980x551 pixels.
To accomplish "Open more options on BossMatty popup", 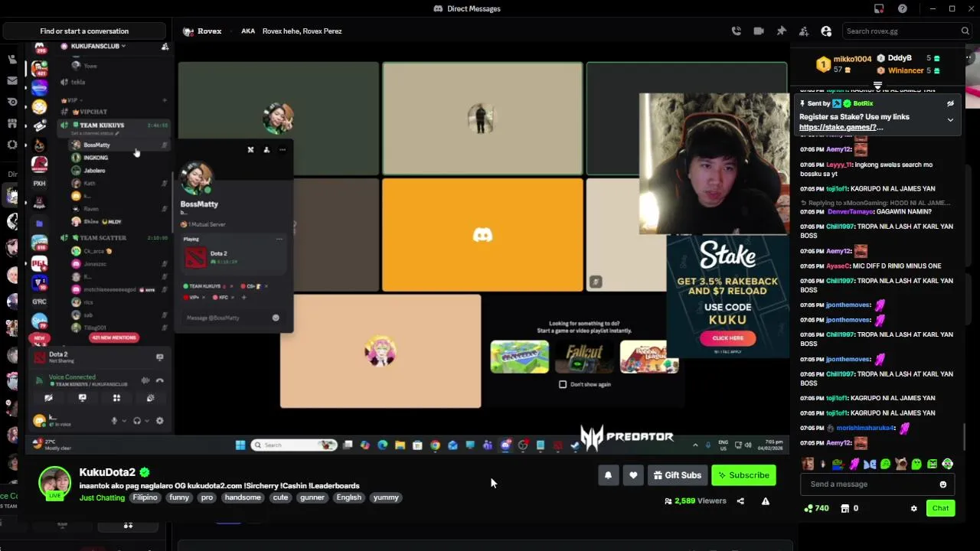I will click(x=283, y=150).
